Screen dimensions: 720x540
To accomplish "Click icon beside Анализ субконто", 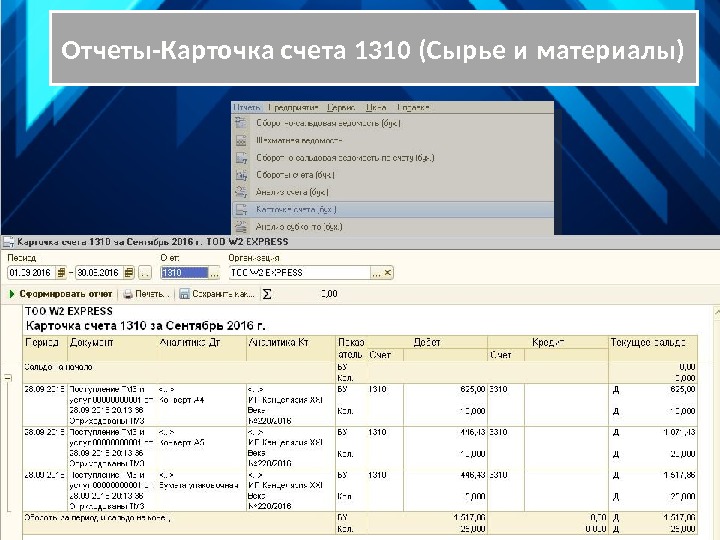I will click(241, 226).
